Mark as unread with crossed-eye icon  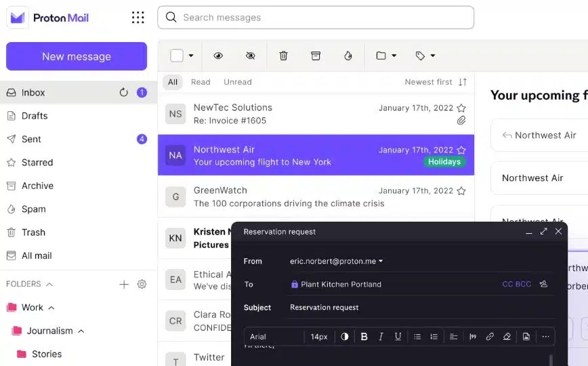coord(250,56)
